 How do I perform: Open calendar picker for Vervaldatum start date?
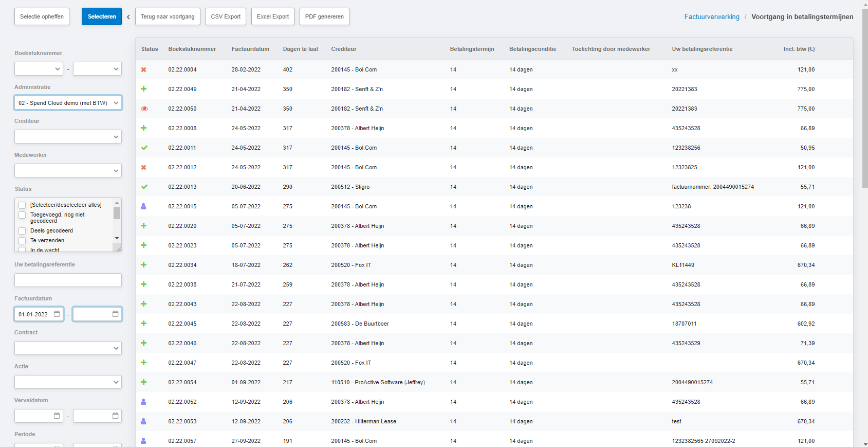click(57, 416)
